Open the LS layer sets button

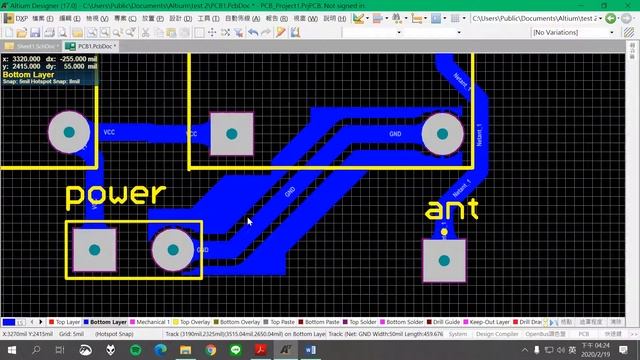point(20,322)
